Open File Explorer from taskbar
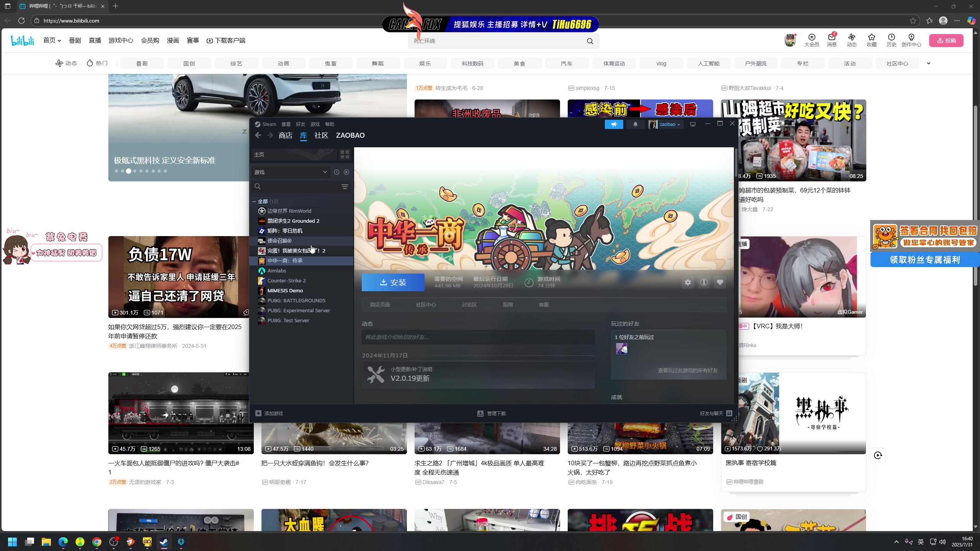The image size is (980, 551). tap(46, 542)
